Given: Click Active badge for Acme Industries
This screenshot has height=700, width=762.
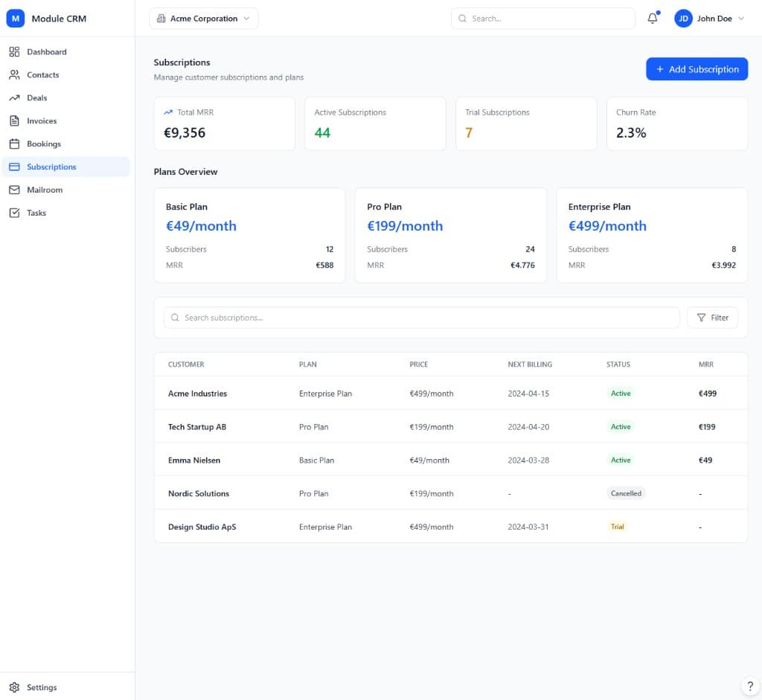Looking at the screenshot, I should 621,394.
